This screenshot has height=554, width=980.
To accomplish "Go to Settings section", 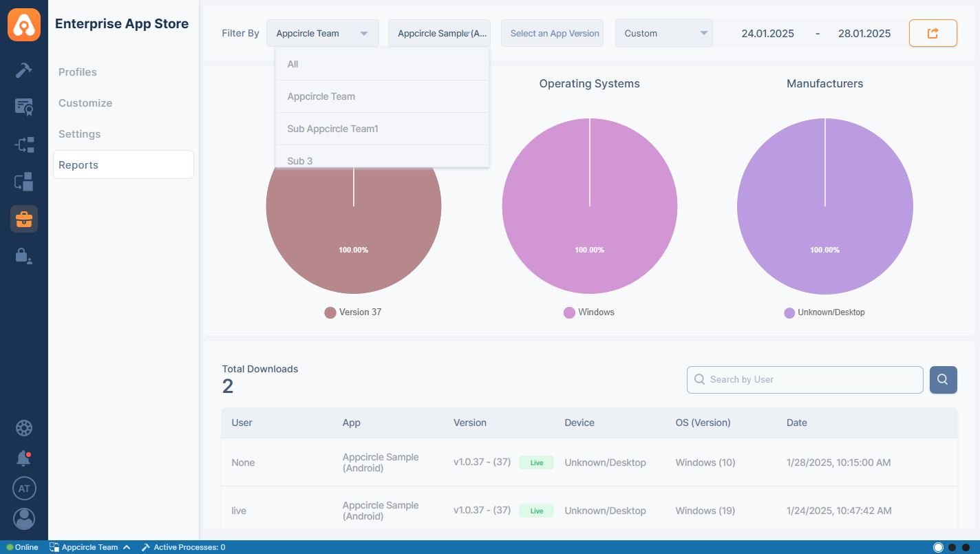I will pyautogui.click(x=80, y=134).
